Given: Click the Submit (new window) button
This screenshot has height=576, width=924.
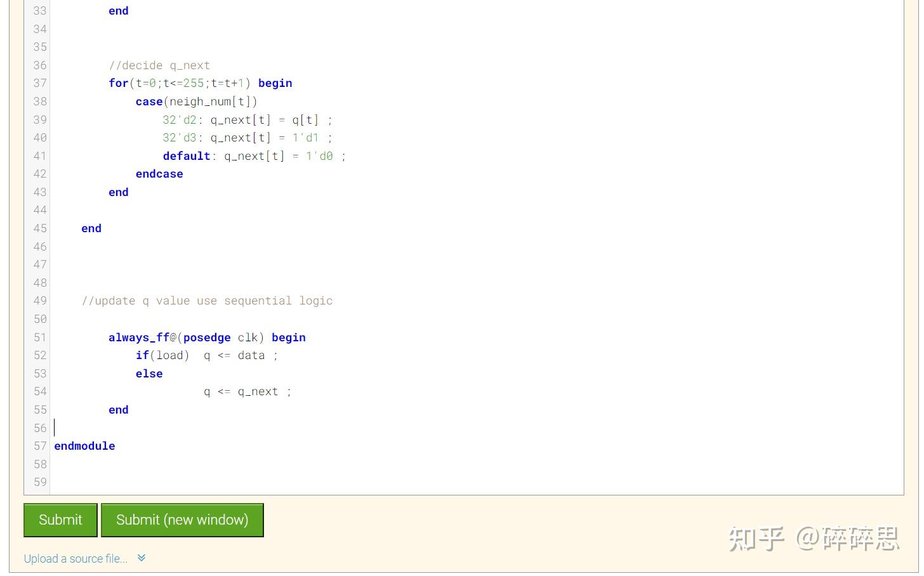Looking at the screenshot, I should (182, 520).
